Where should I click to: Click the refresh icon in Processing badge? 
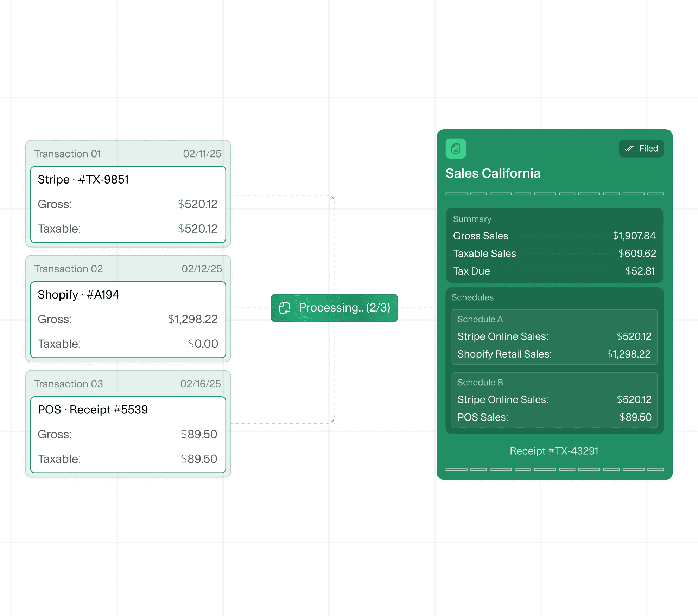pyautogui.click(x=285, y=308)
